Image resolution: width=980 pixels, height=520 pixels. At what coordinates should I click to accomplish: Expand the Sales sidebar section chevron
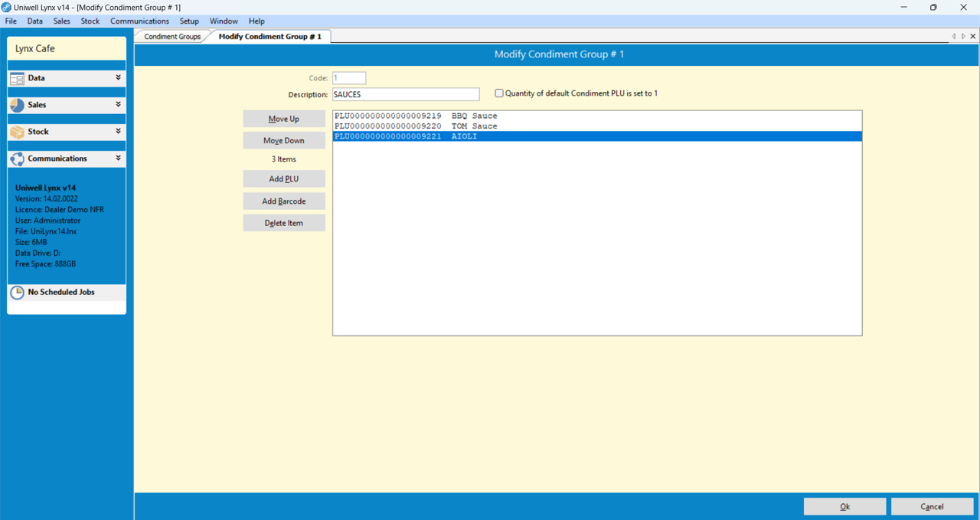click(x=118, y=104)
